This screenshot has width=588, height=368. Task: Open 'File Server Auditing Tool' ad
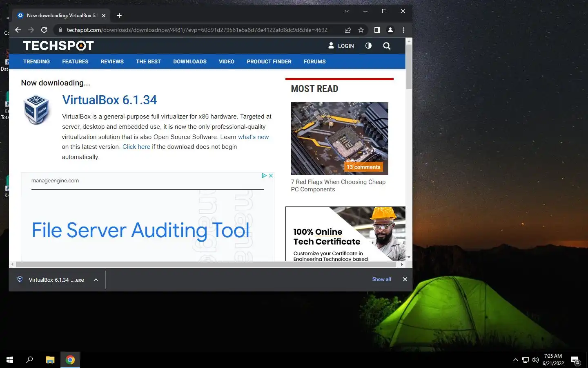tap(140, 230)
